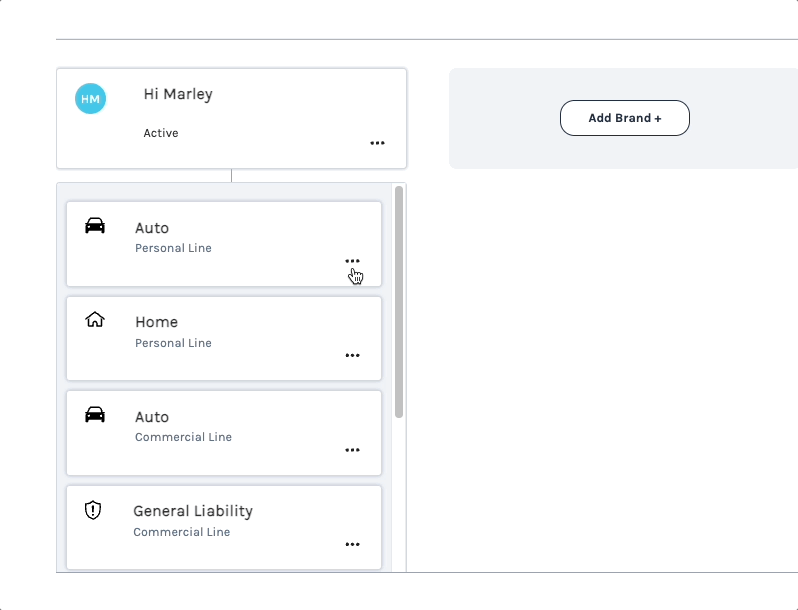
Task: Open more options for Auto Commercial Line
Action: click(352, 450)
